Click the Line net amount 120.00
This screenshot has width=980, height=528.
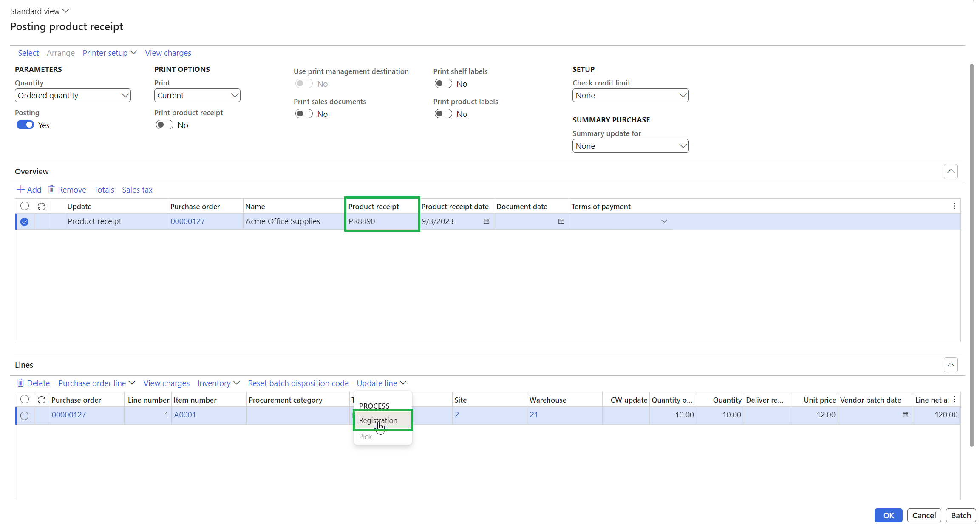tap(936, 415)
